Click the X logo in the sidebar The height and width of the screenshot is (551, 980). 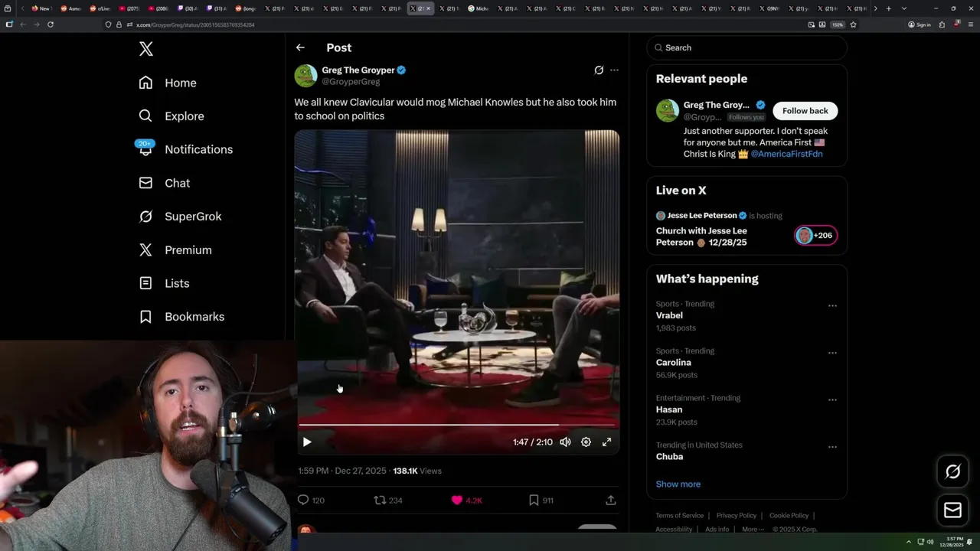coord(146,49)
